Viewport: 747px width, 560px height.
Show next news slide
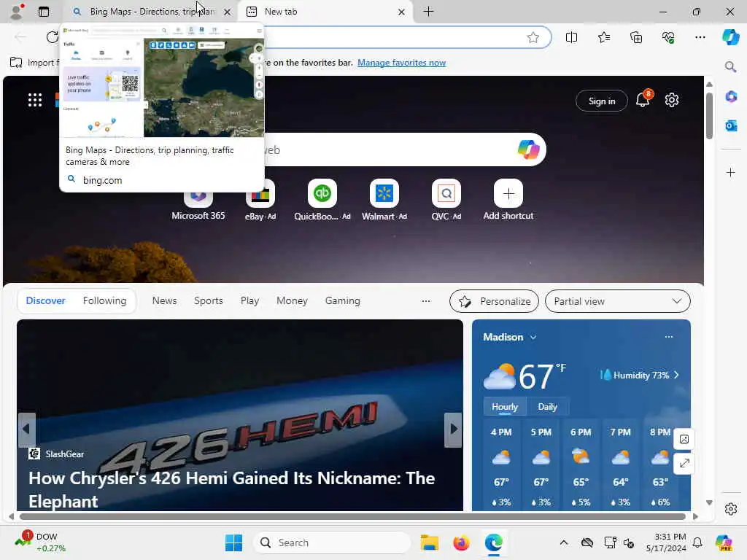point(453,429)
